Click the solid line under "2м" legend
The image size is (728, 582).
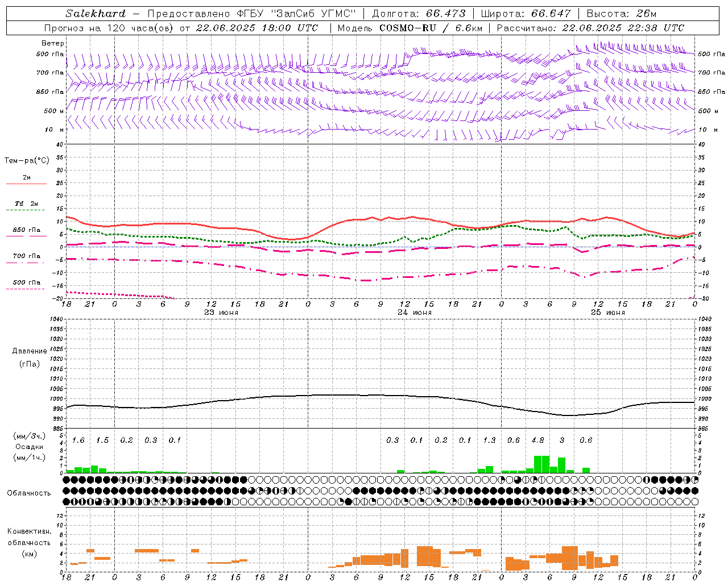(26, 184)
